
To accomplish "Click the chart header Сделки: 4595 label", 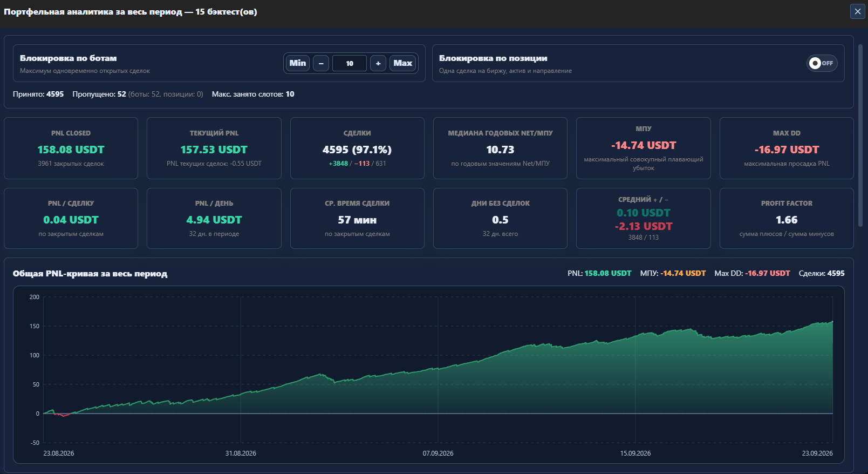I will [822, 273].
